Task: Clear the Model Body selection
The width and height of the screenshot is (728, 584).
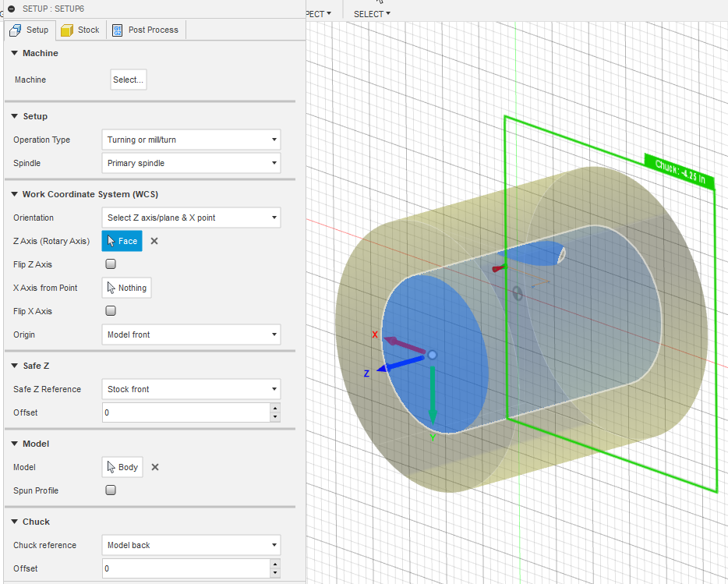Action: click(155, 467)
